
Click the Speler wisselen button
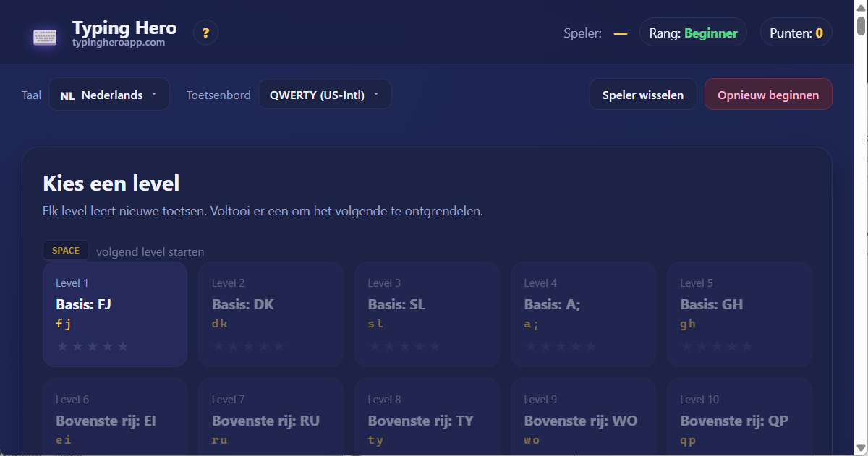pos(643,95)
